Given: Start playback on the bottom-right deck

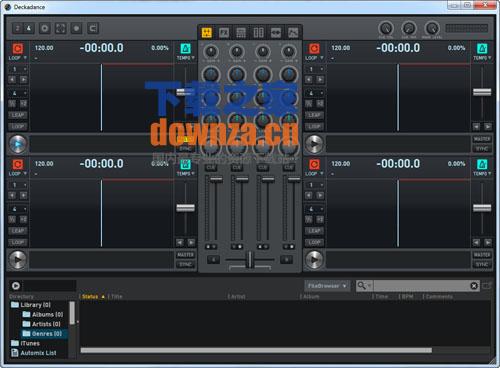Looking at the screenshot, I should (314, 260).
